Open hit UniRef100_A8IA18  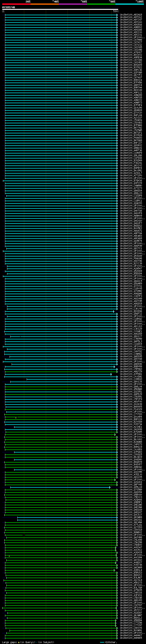pos(131,15)
